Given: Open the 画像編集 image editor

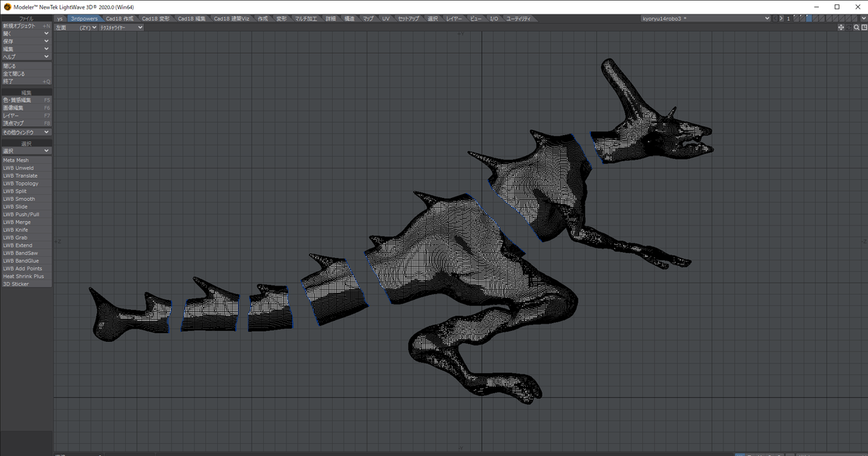Looking at the screenshot, I should click(x=26, y=108).
